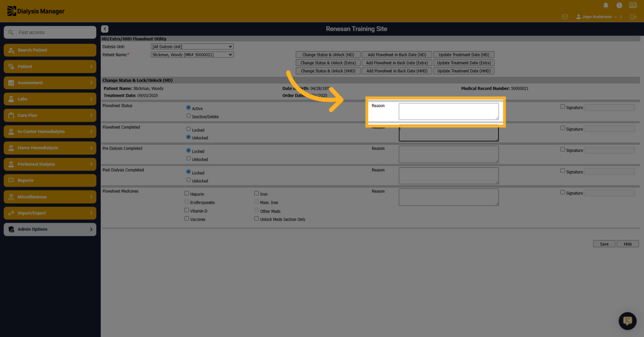Click Update Treatment Date (HHD)
This screenshot has height=337, width=644.
point(464,71)
